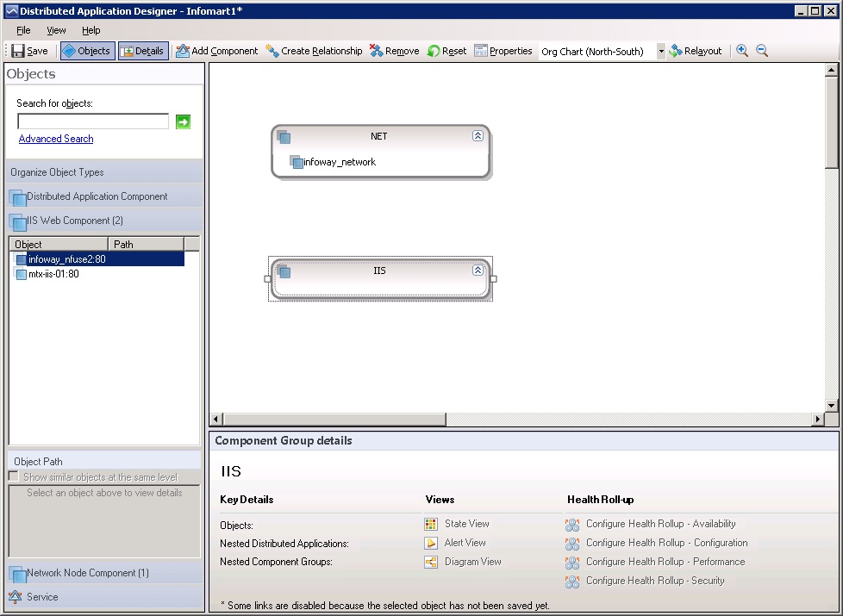Viewport: 843px width, 616px height.
Task: Click the Zoom Out magnifier icon
Action: click(762, 51)
